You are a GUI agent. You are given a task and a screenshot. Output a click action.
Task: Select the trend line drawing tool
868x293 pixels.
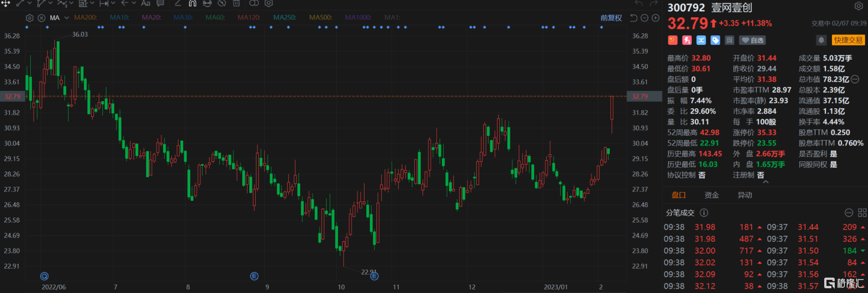point(20,4)
